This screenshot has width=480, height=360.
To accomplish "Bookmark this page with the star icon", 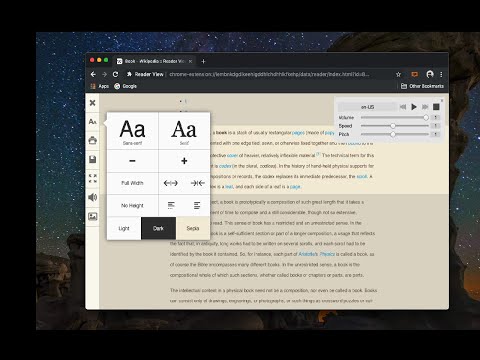I will point(398,74).
